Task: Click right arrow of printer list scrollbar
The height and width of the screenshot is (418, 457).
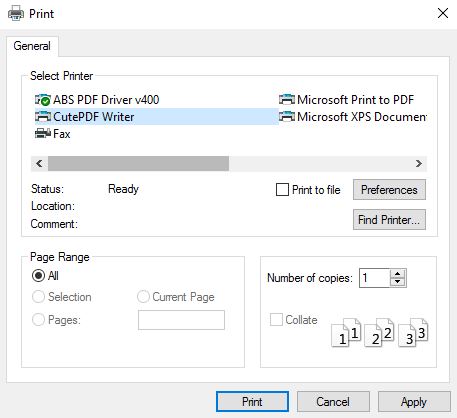Action: (x=419, y=163)
